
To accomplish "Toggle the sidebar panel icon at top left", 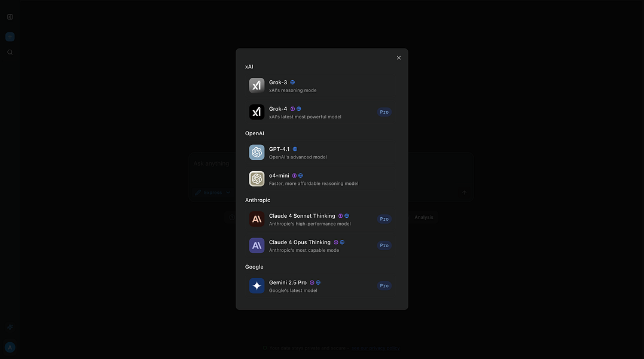I will (10, 17).
